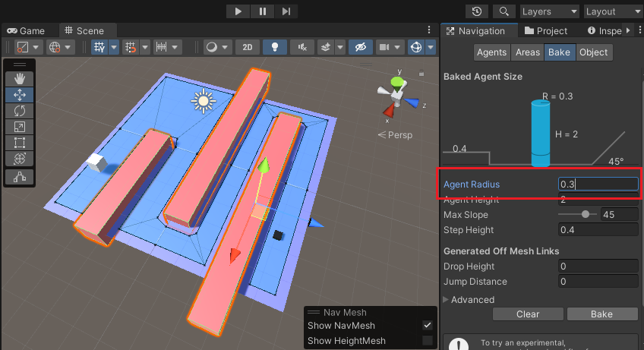Image resolution: width=644 pixels, height=350 pixels.
Task: Advance one frame with the Step button
Action: [x=286, y=11]
